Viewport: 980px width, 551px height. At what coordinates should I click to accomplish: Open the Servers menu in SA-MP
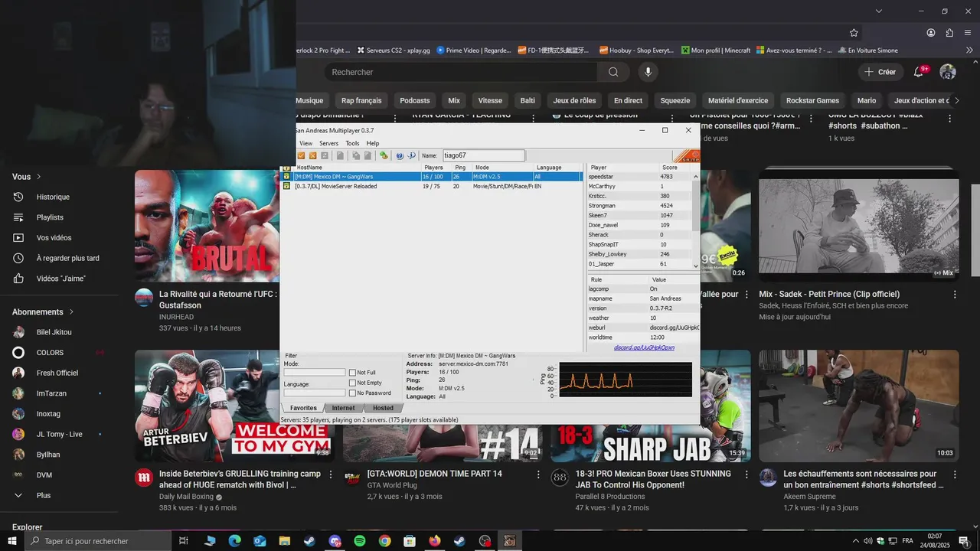328,143
